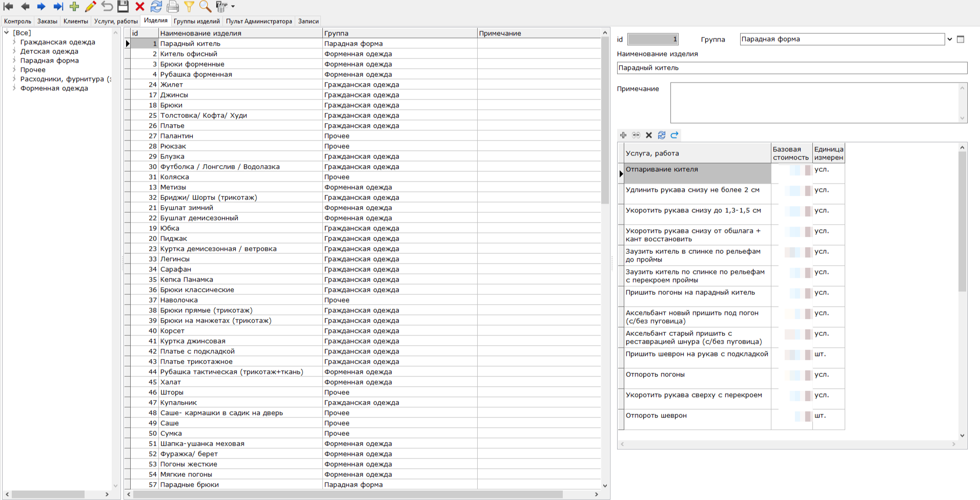Open the Пульт Администратора tab

click(x=259, y=21)
